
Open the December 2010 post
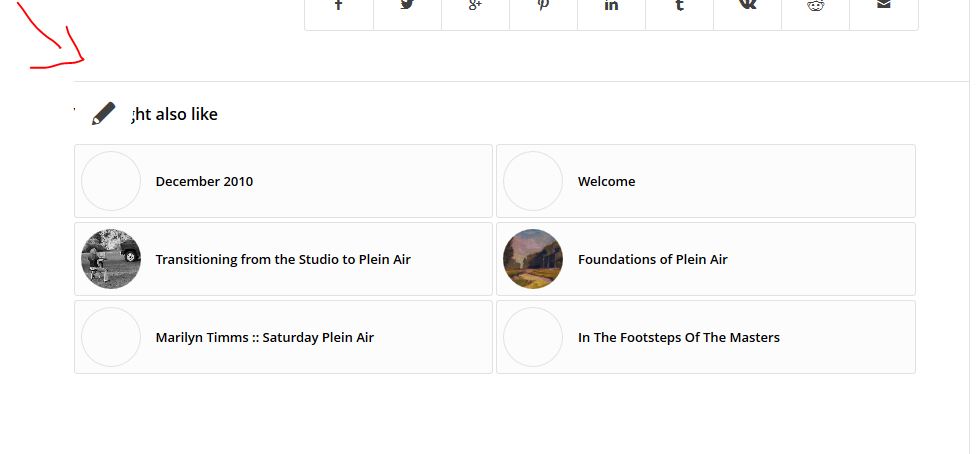[x=204, y=181]
